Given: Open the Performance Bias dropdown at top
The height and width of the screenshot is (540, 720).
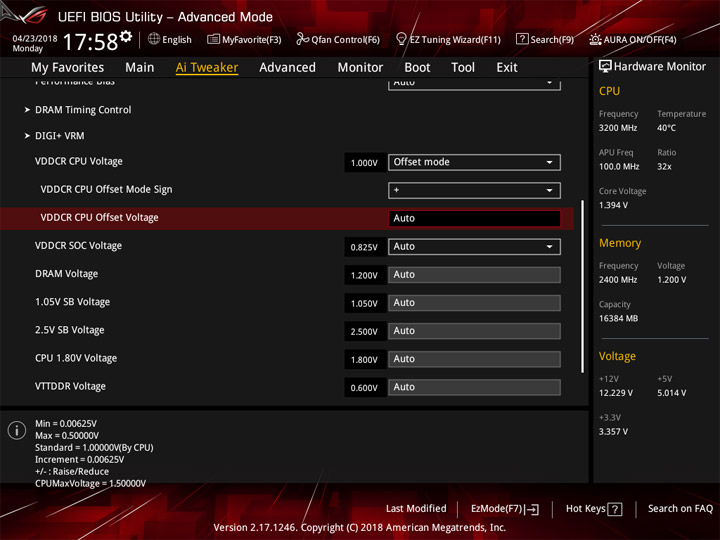Looking at the screenshot, I should [x=474, y=84].
